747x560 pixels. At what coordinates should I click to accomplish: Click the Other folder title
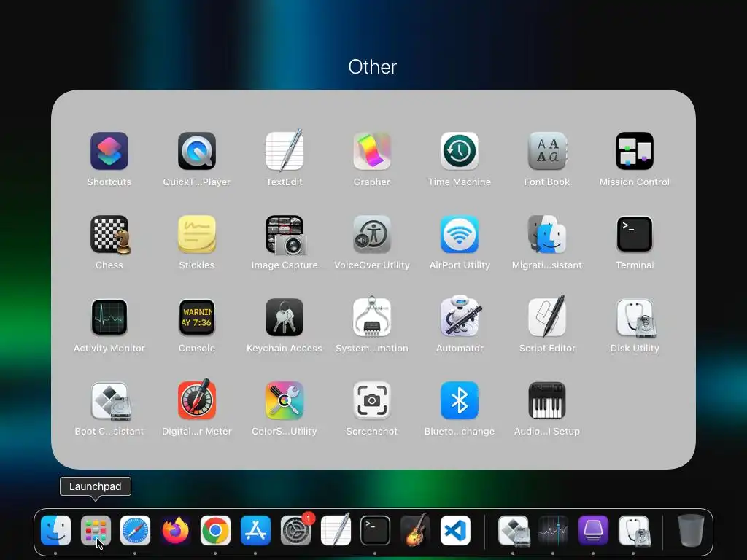(x=373, y=67)
